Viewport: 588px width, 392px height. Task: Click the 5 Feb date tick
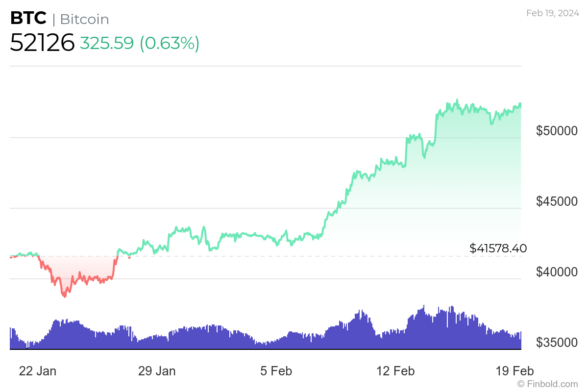point(276,371)
